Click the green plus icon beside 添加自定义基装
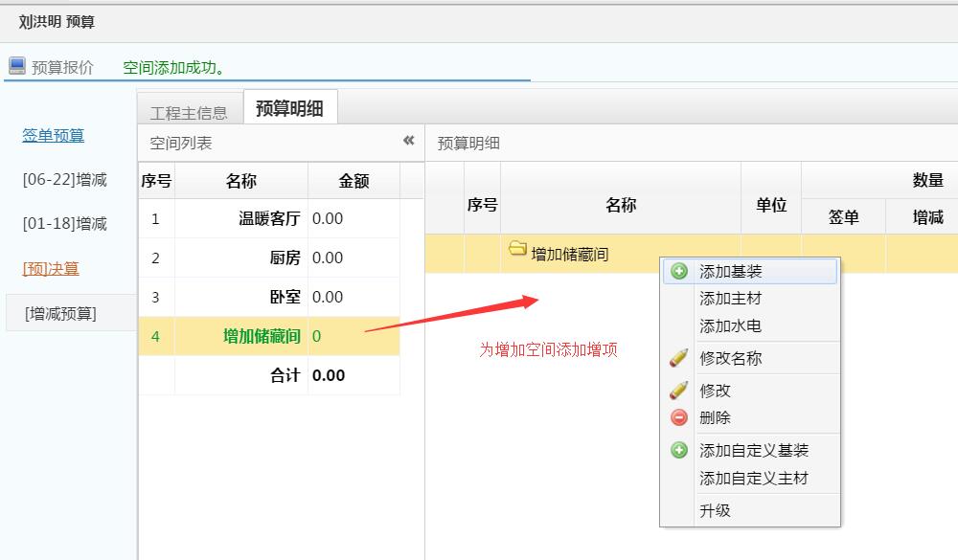Viewport: 958px width, 560px height. click(679, 449)
